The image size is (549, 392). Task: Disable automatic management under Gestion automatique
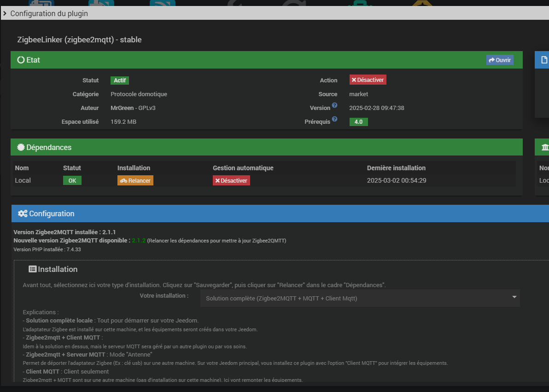pyautogui.click(x=231, y=180)
